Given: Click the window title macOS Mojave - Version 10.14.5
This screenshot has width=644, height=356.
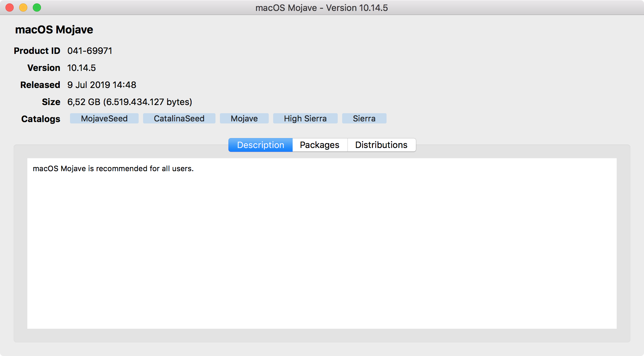Looking at the screenshot, I should click(x=322, y=8).
